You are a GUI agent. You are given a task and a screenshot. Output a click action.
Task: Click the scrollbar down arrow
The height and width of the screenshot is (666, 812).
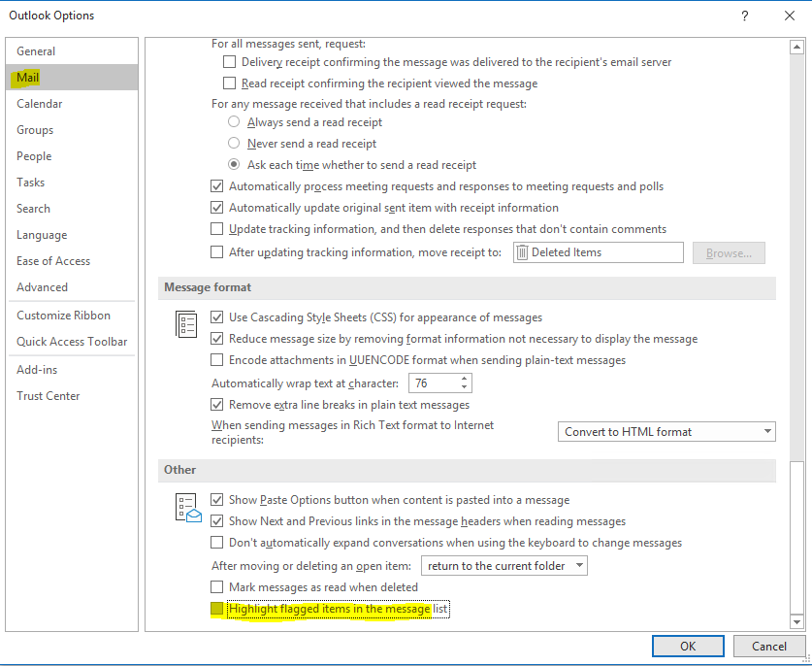coord(798,622)
